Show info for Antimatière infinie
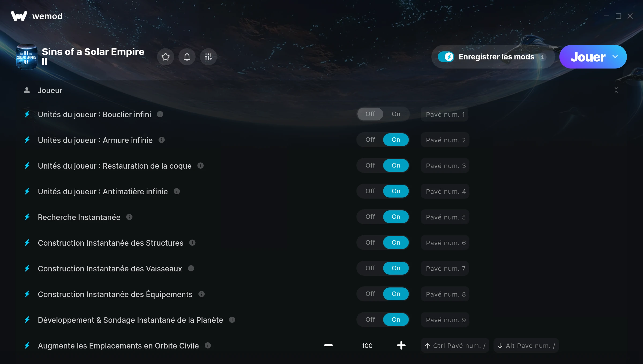643x364 pixels. point(177,191)
